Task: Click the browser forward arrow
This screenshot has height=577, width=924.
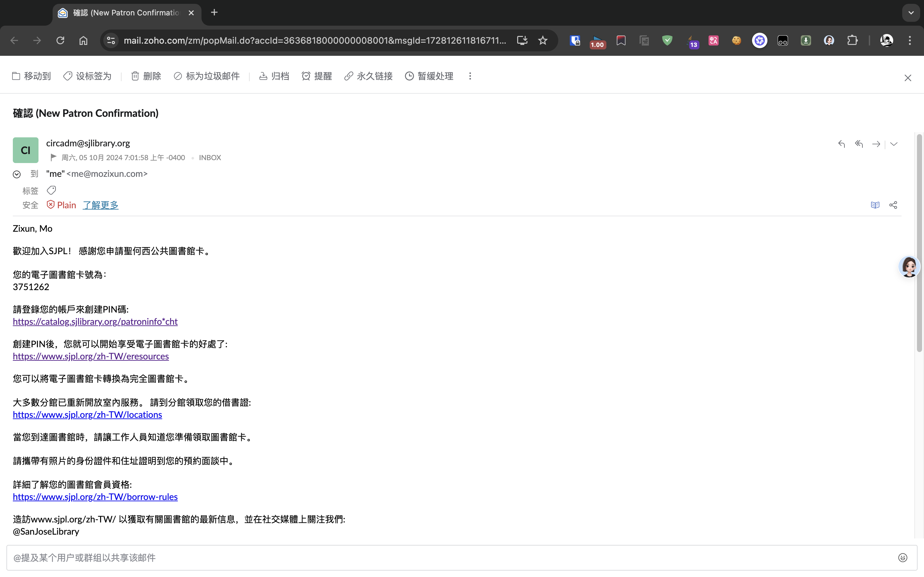Action: click(37, 40)
